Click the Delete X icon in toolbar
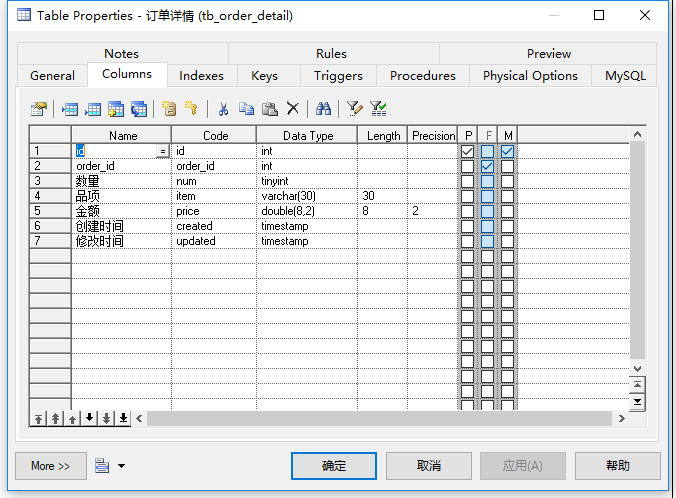 pos(293,108)
